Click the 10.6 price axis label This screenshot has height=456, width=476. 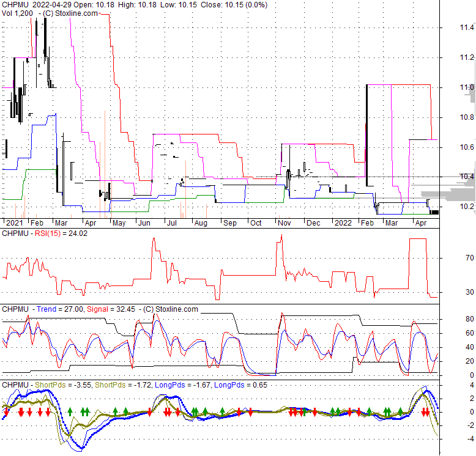click(467, 147)
